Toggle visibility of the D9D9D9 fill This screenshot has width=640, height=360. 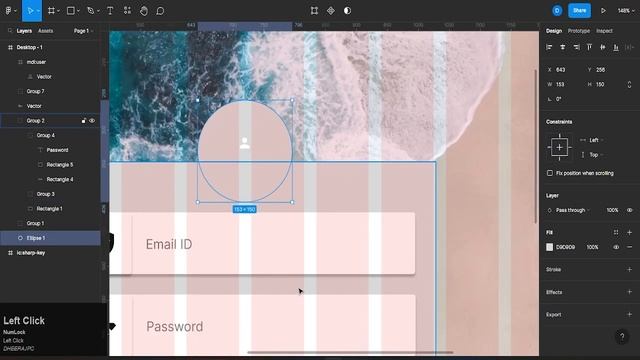point(616,247)
